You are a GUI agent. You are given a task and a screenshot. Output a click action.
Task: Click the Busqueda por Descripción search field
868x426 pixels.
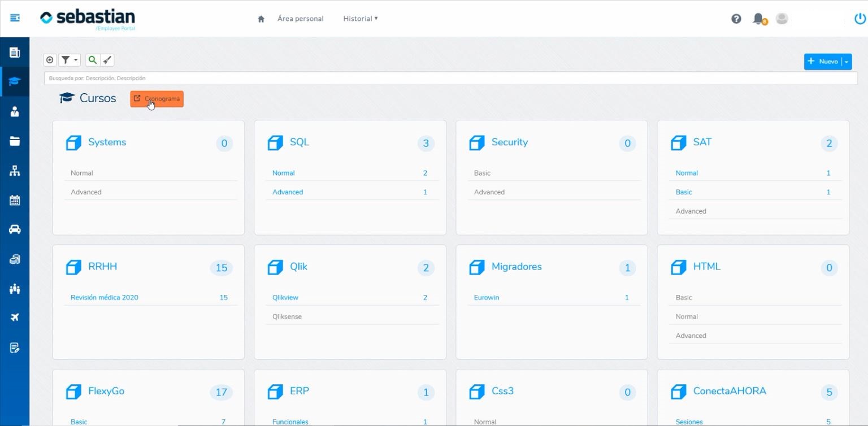click(x=450, y=78)
